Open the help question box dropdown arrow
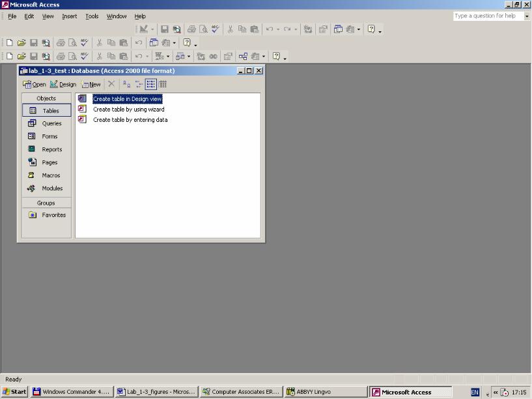The image size is (532, 399). [527, 16]
